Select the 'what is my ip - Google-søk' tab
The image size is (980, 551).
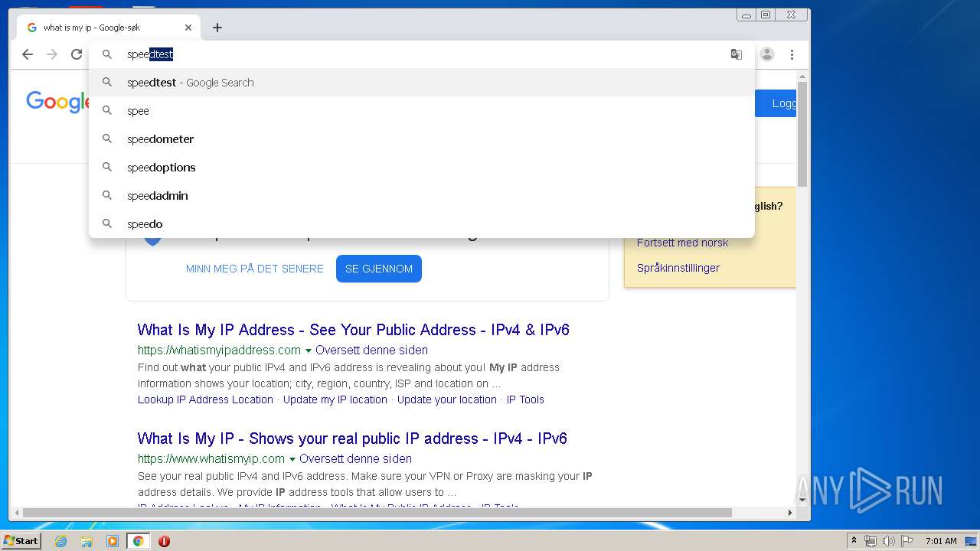109,28
